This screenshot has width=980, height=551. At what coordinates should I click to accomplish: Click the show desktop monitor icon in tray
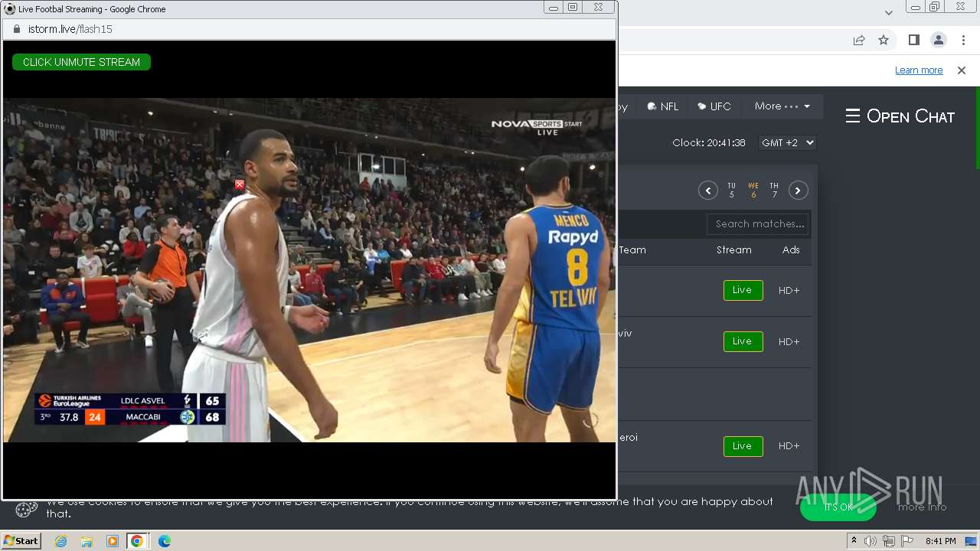(x=971, y=541)
